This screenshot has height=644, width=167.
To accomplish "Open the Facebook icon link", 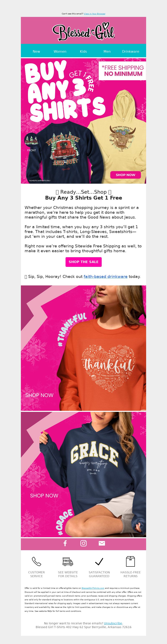I will pos(65,543).
